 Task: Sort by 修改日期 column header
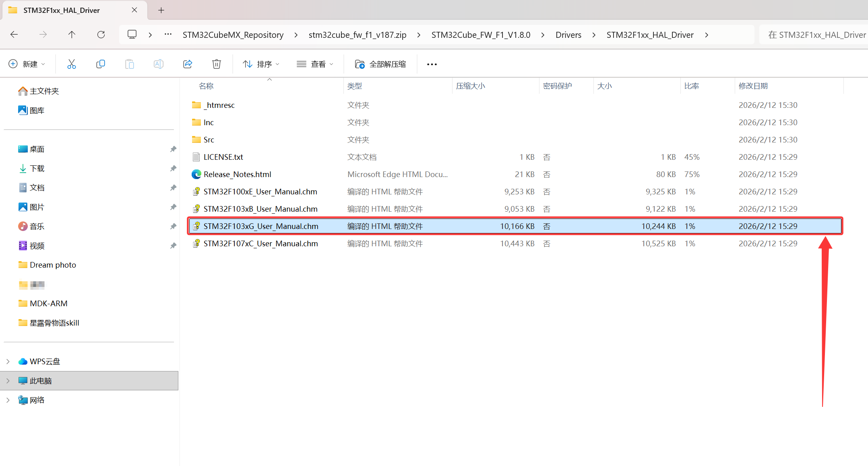753,86
